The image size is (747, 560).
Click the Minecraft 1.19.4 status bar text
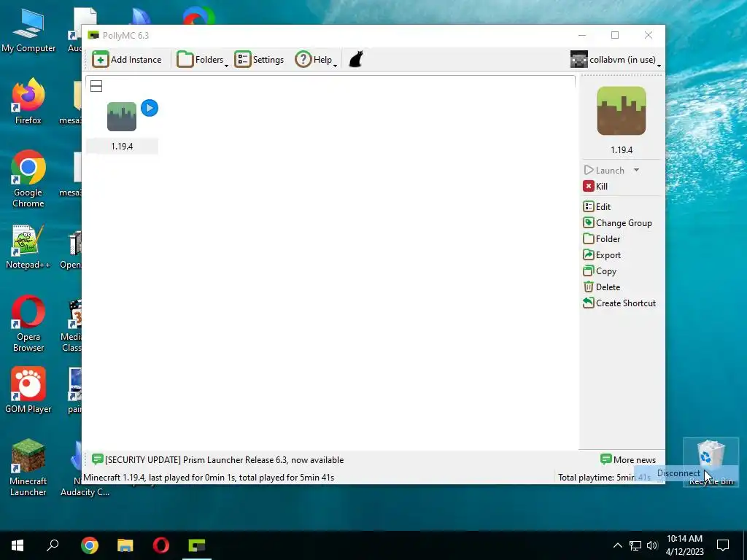tap(209, 478)
